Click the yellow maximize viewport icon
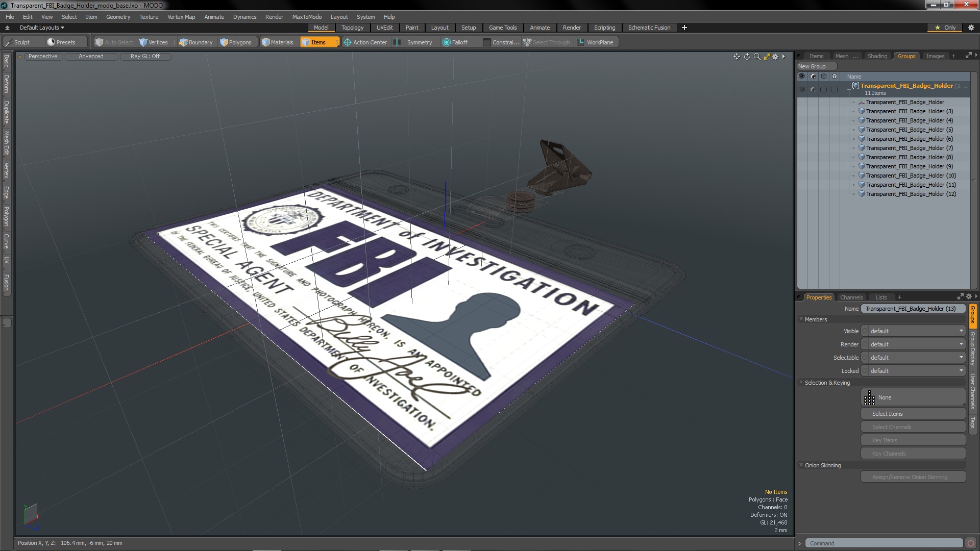980x551 pixels. point(767,57)
